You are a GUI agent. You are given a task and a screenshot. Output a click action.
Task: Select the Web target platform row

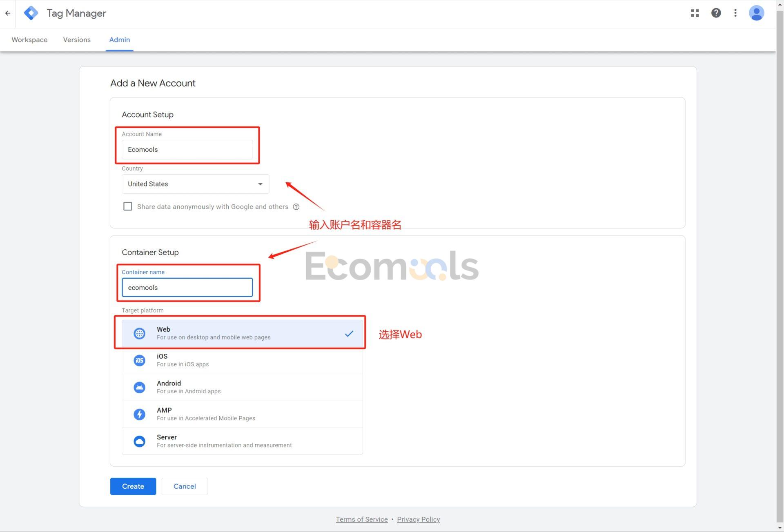[242, 333]
